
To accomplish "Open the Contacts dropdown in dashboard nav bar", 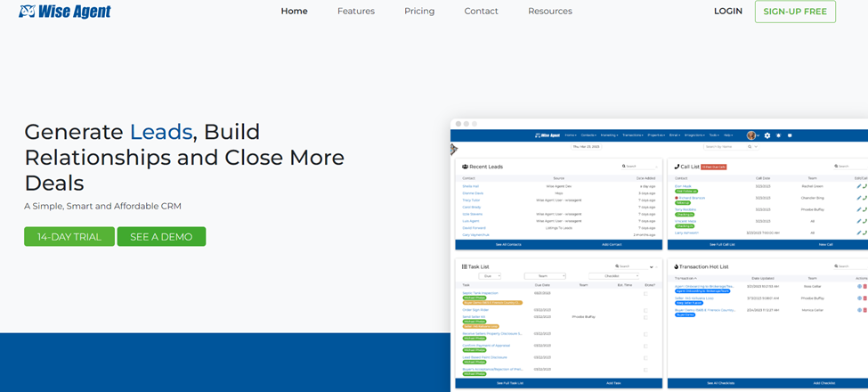I will [x=588, y=135].
